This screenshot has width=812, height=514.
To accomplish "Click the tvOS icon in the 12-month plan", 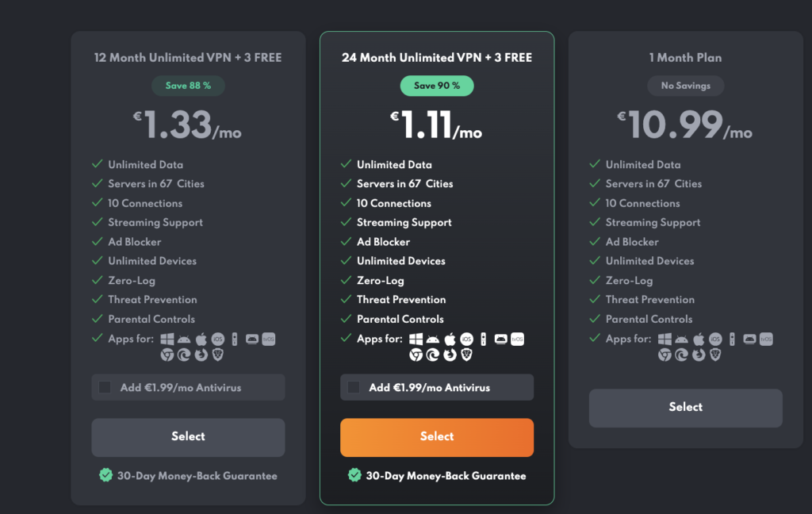I will pos(269,339).
